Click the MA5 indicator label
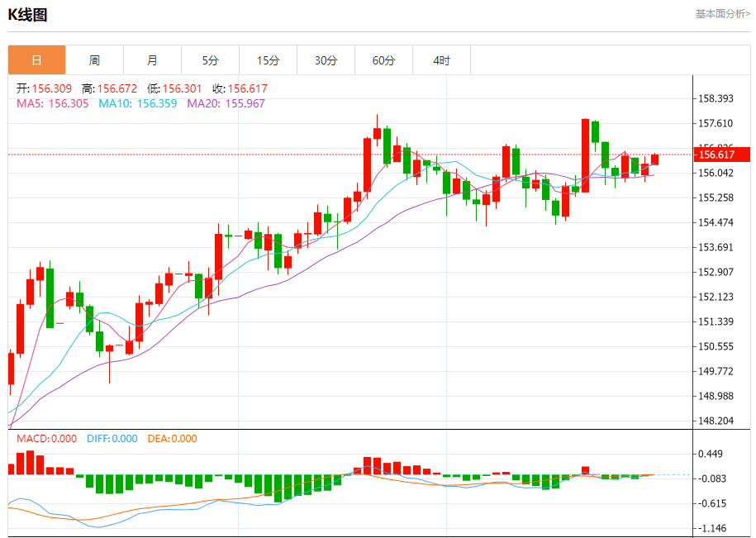This screenshot has width=756, height=538. (x=51, y=103)
